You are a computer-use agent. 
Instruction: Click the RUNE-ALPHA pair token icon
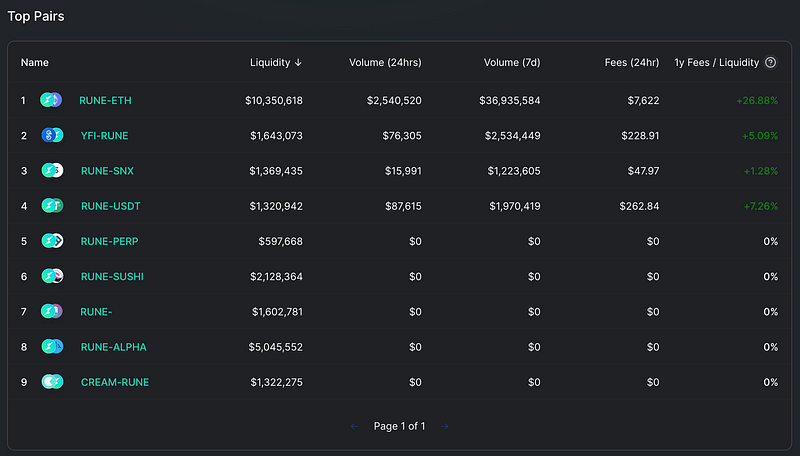[52, 346]
